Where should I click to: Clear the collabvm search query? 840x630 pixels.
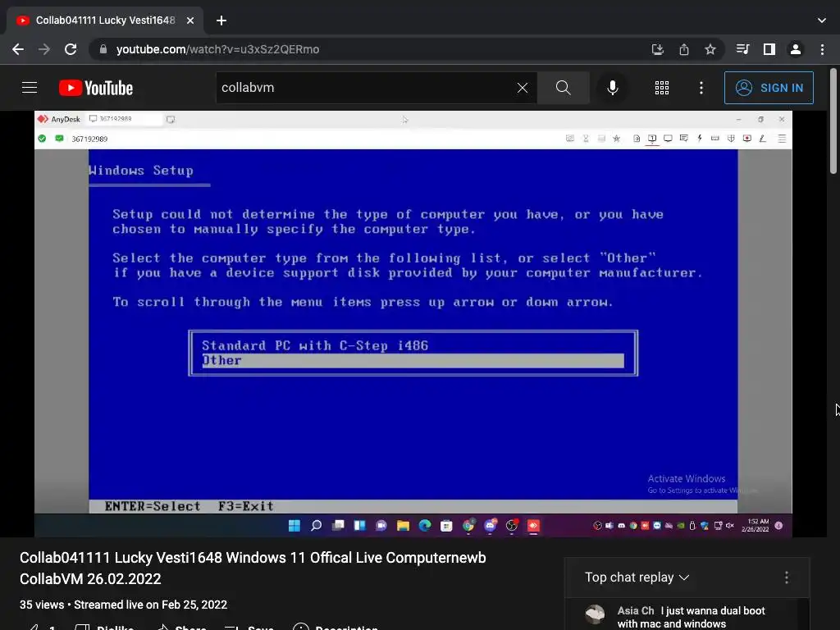[523, 88]
